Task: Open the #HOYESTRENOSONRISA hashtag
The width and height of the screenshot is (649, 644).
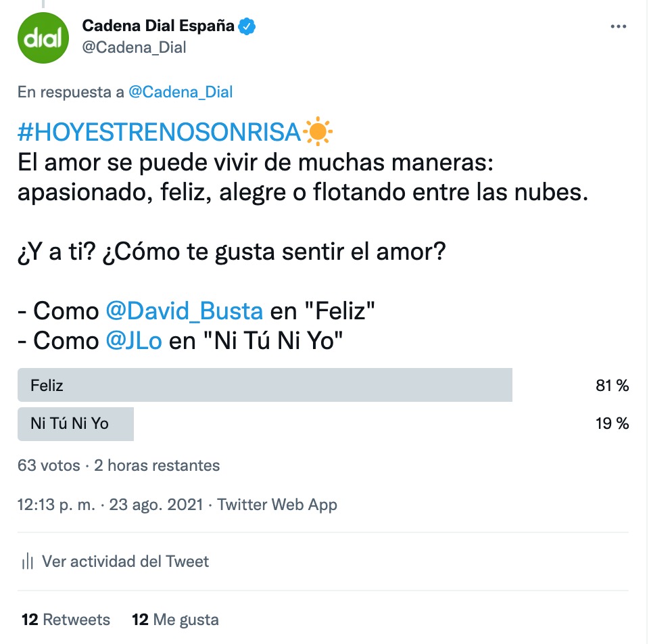Action: coord(159,133)
